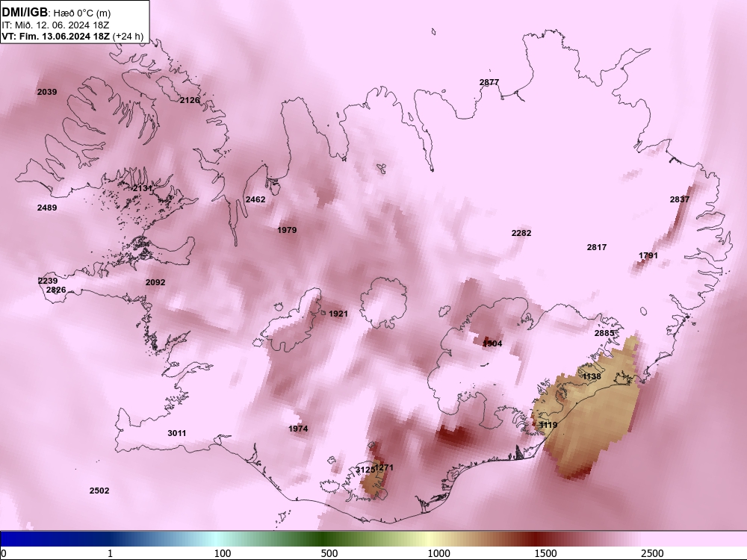
Task: Click the 1271 height value
Action: [x=385, y=468]
